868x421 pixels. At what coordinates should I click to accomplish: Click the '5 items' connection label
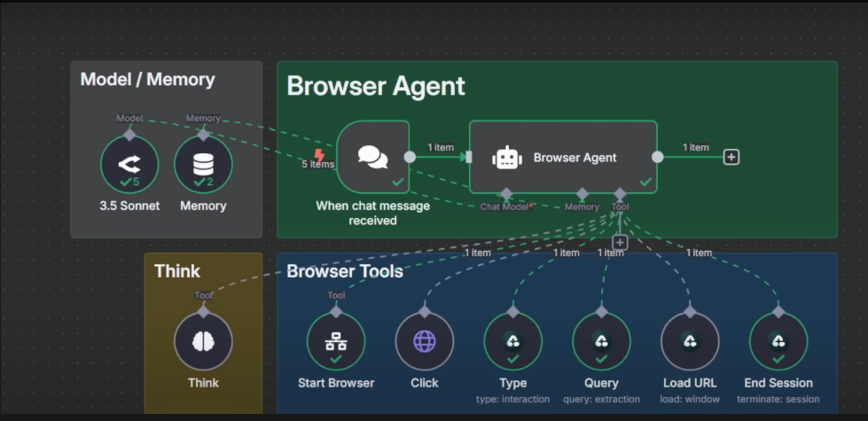tap(317, 164)
